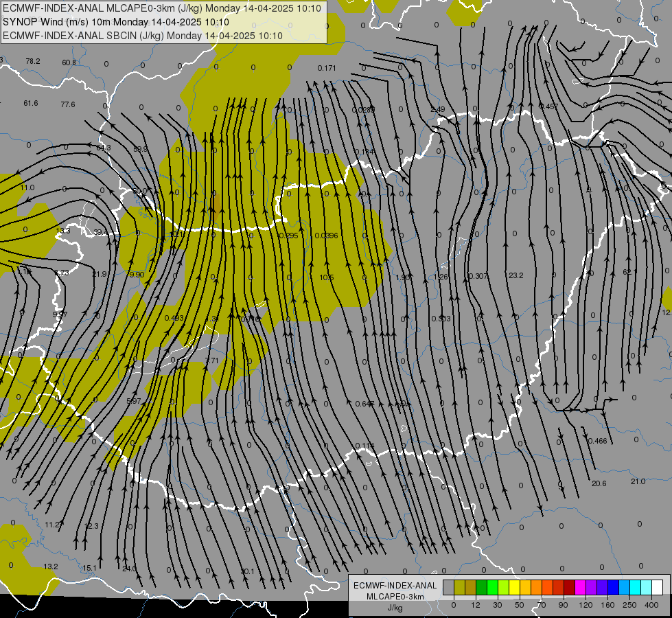Image resolution: width=672 pixels, height=618 pixels.
Task: Click the yellow swatch in the legend
Action: 515,588
